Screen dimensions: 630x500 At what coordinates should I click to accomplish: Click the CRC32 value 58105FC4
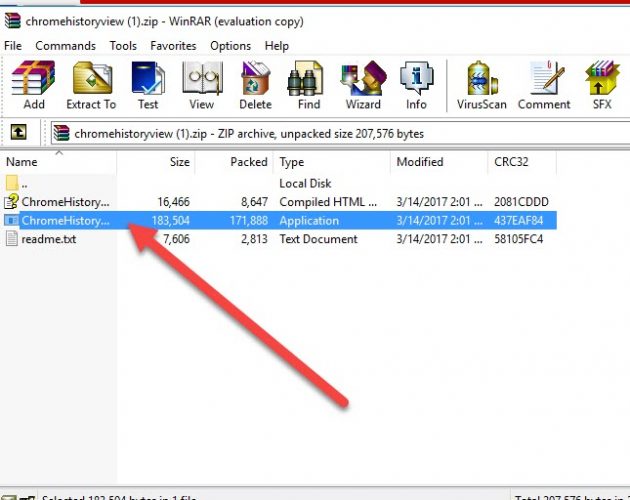click(x=518, y=239)
